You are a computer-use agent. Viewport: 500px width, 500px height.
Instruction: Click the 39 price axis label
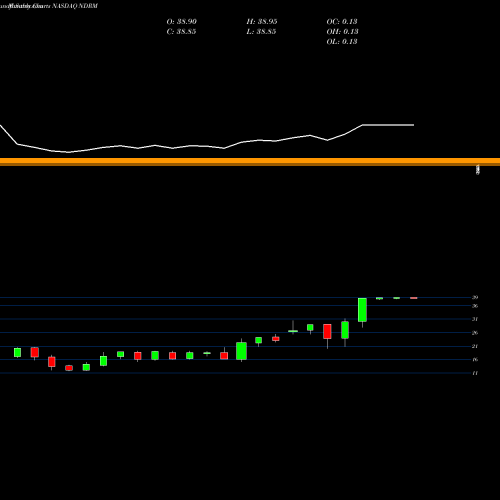click(475, 297)
